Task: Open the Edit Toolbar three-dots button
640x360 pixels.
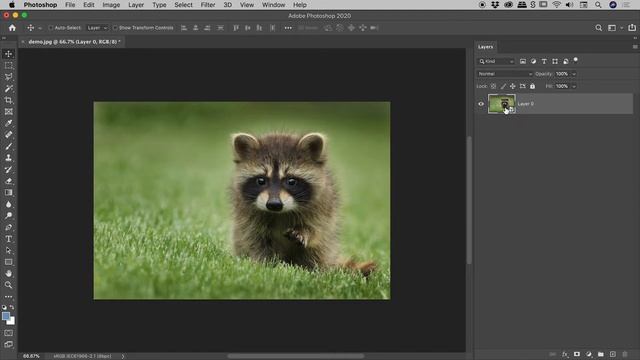Action: tap(9, 297)
